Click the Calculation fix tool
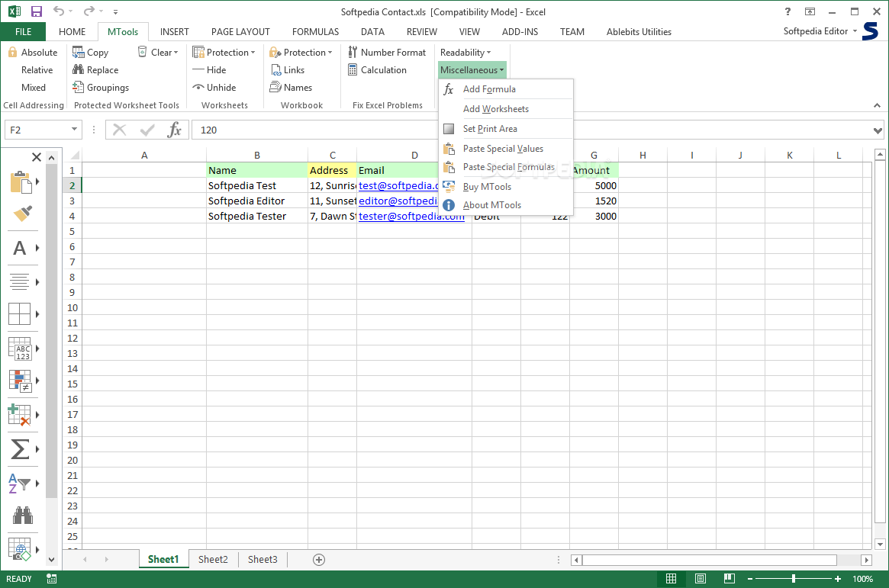889x588 pixels. (x=377, y=69)
